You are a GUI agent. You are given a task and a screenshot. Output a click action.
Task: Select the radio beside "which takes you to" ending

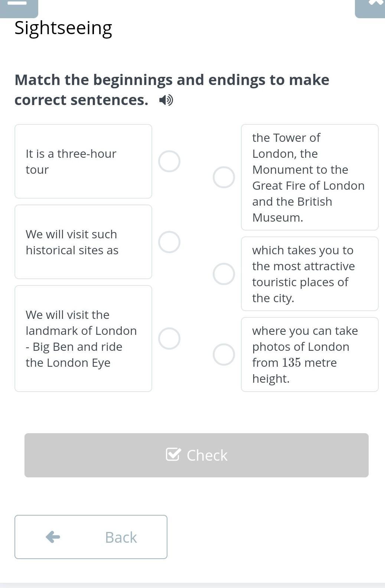click(224, 274)
